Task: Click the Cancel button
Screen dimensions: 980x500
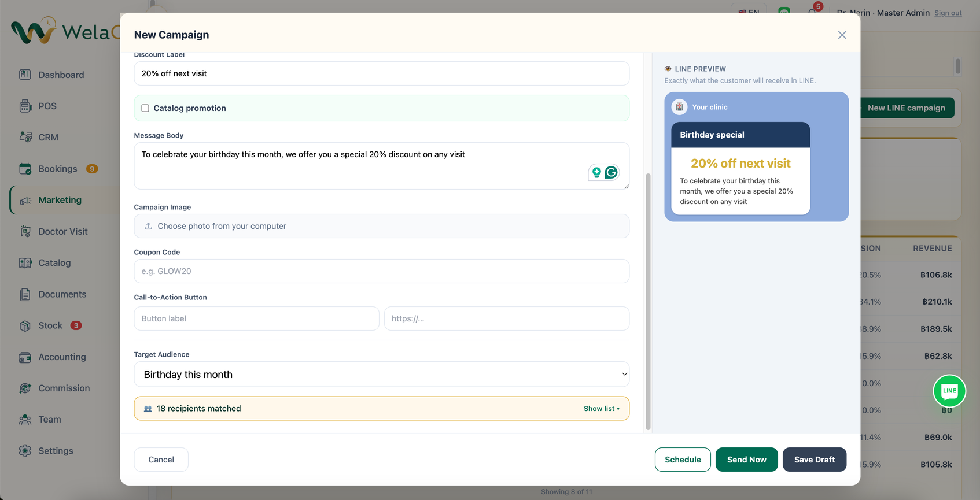Action: pos(161,460)
